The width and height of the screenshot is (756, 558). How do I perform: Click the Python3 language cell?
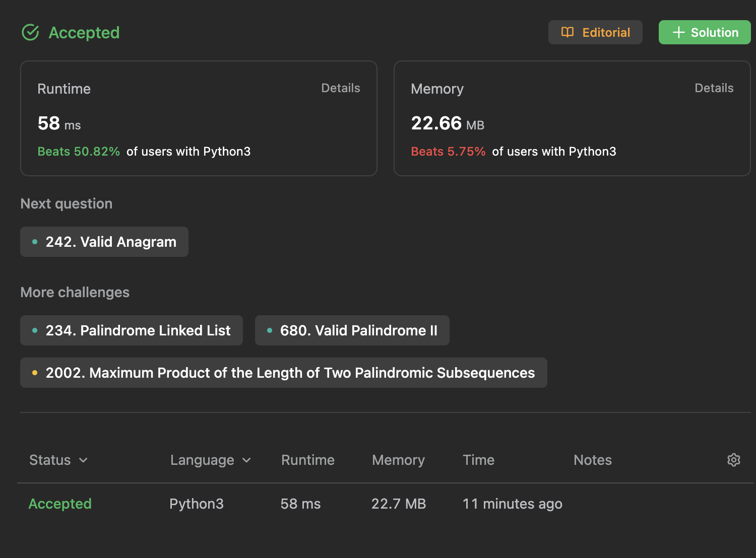point(197,504)
